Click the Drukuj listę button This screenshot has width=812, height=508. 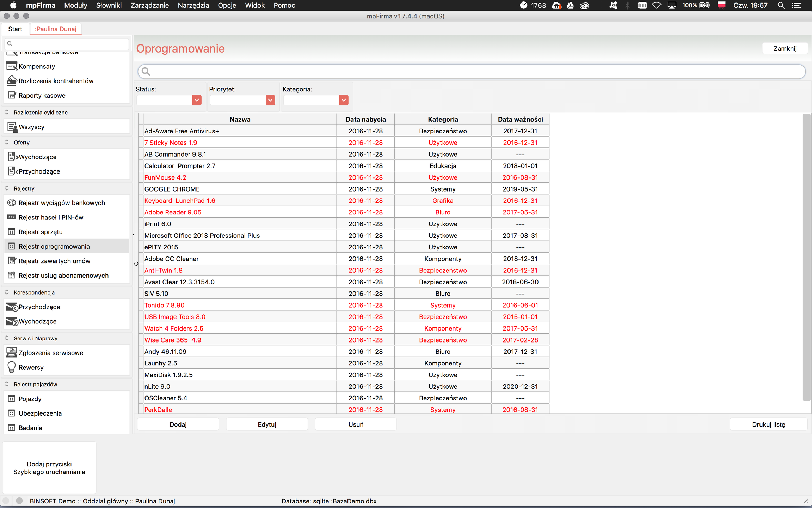tap(769, 424)
